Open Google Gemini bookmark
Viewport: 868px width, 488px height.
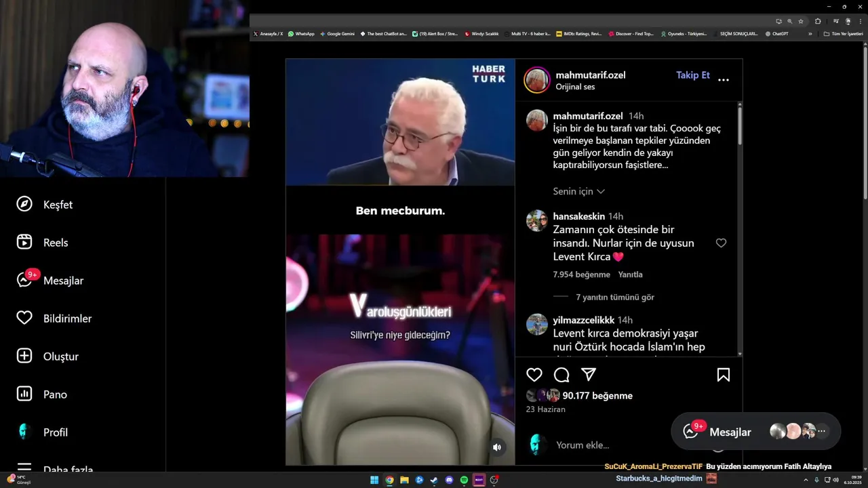pos(337,34)
